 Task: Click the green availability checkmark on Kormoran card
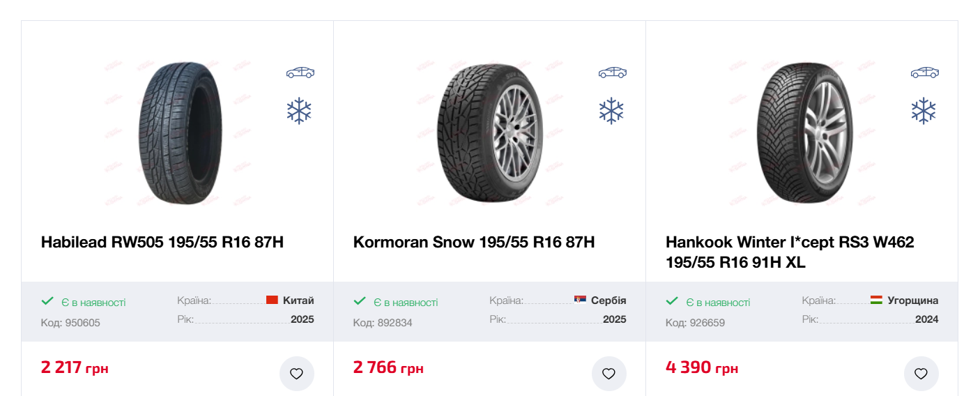(x=360, y=301)
